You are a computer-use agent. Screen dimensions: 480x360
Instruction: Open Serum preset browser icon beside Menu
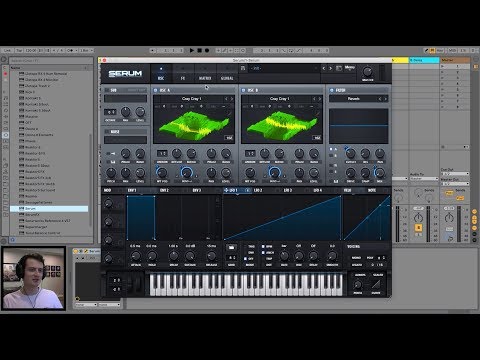(x=339, y=68)
